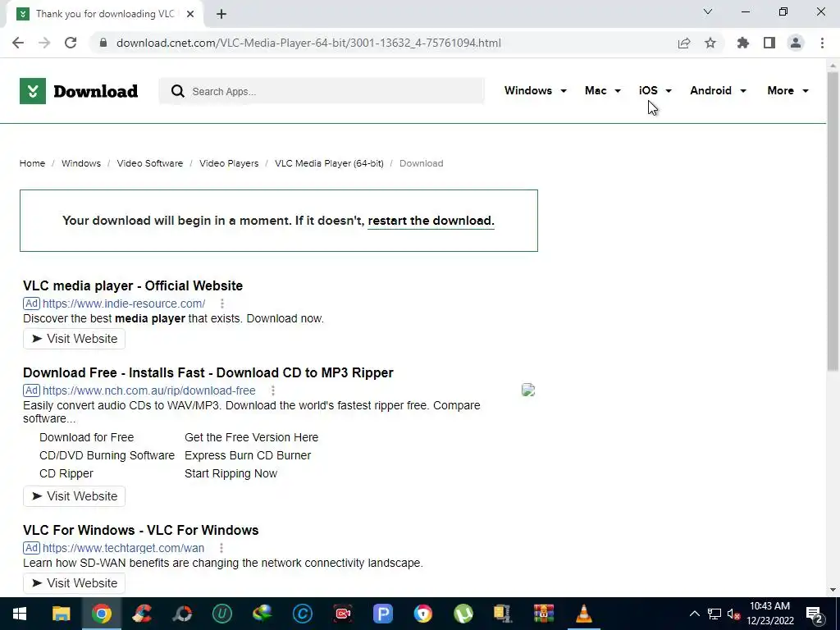Viewport: 840px width, 630px height.
Task: Click the nch.com.au ad URL
Action: coord(149,390)
